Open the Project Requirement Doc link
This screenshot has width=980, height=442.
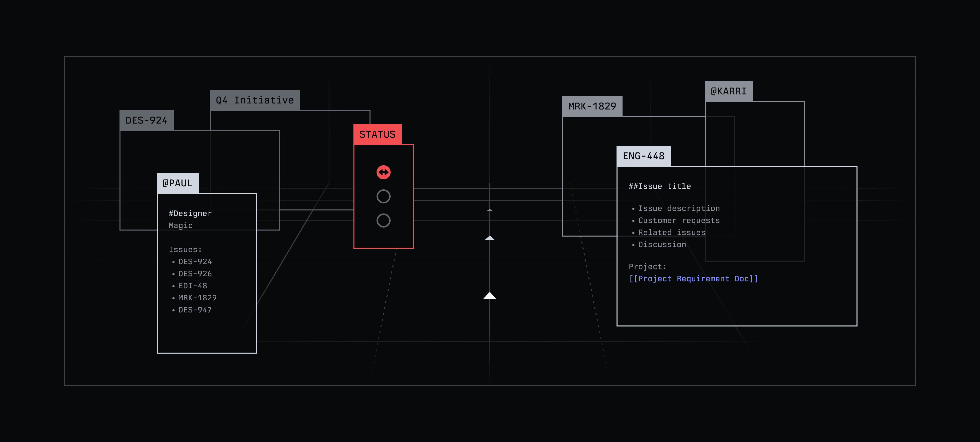(x=693, y=279)
